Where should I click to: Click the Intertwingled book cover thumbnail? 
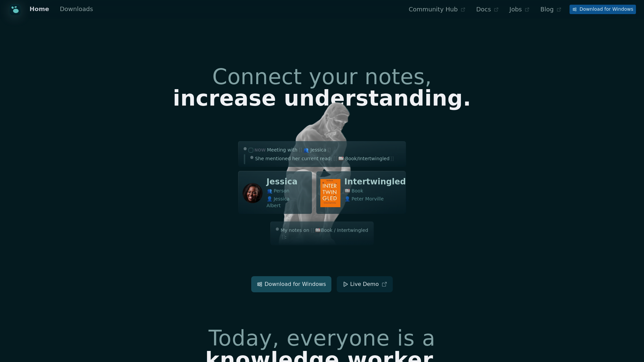(x=330, y=193)
